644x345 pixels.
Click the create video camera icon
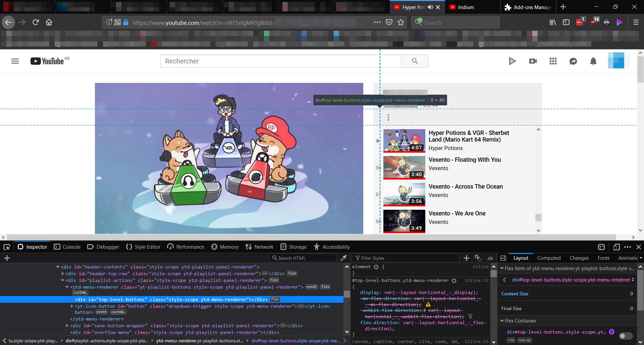pos(533,61)
